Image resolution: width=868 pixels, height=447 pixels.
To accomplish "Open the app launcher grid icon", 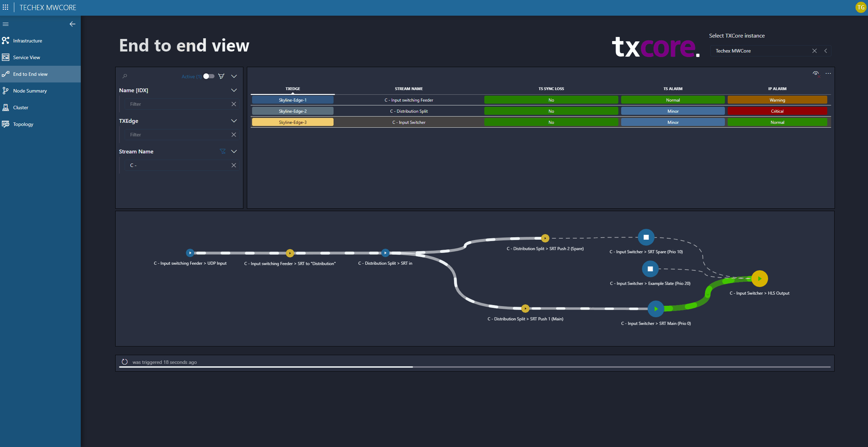I will coord(6,7).
